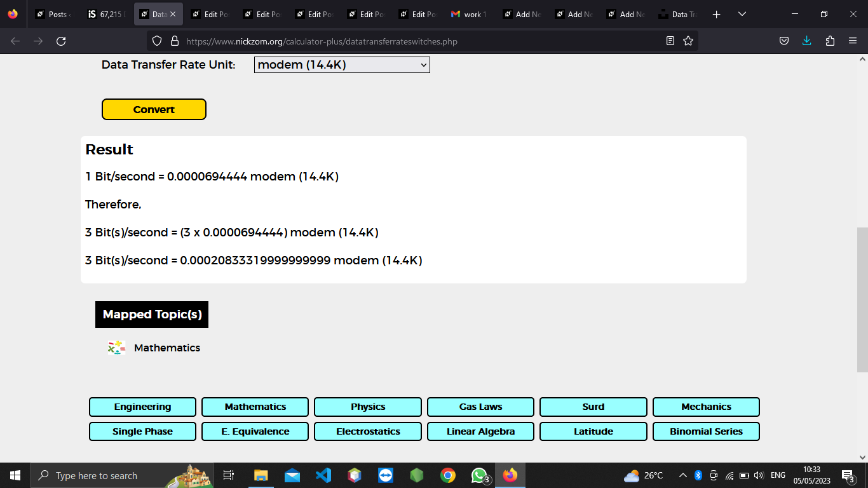Open the Firefox downloads panel
868x488 pixels.
807,41
